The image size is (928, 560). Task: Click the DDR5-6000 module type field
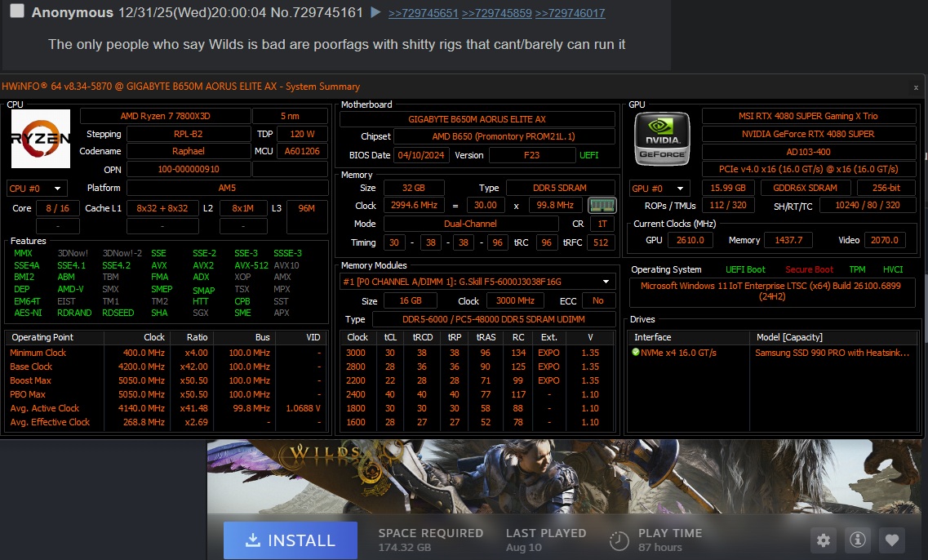(494, 319)
